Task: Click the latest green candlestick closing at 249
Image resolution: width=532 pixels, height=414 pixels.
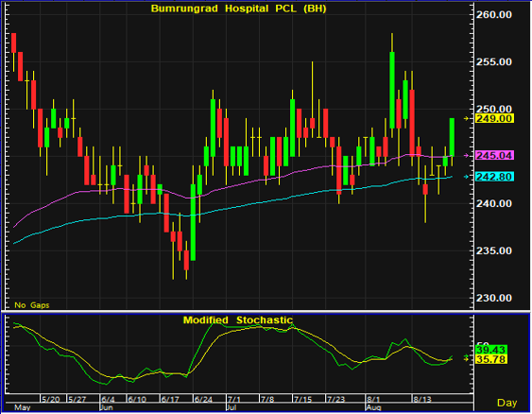Action: tap(452, 137)
